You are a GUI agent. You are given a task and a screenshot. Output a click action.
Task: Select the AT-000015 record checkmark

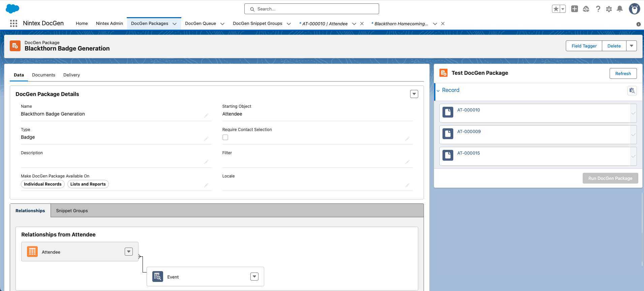pos(634,156)
